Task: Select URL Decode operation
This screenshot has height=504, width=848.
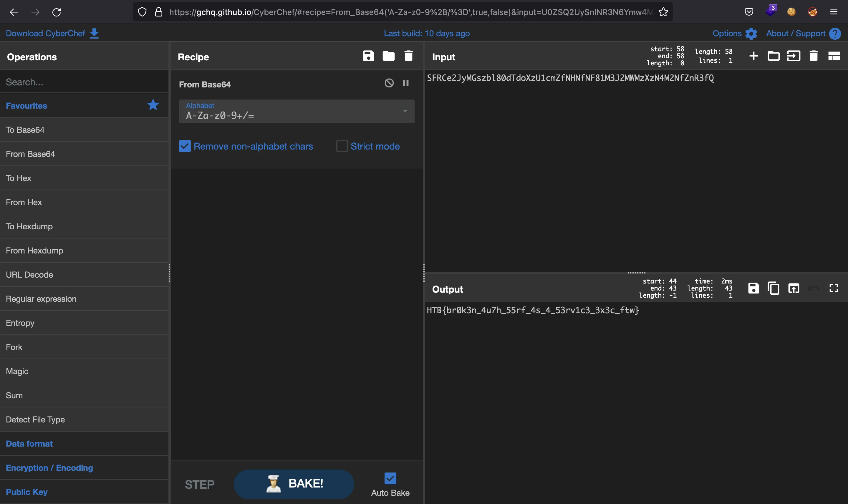Action: (84, 274)
